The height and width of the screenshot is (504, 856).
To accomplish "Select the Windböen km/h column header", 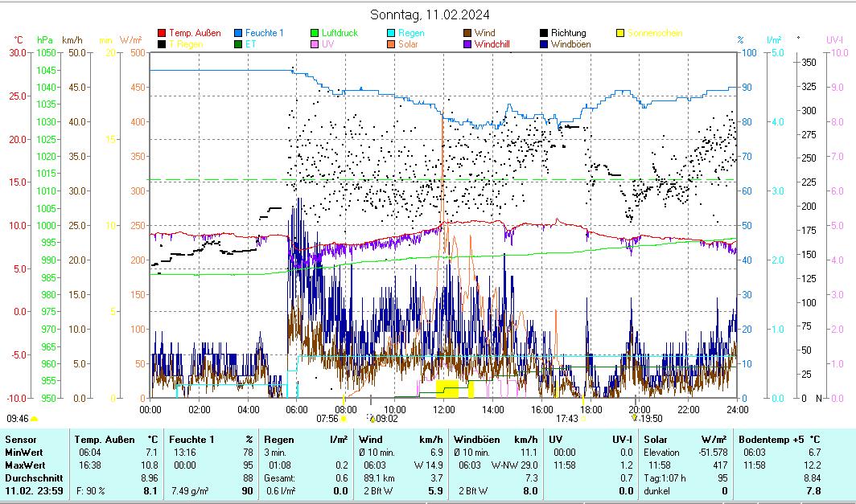I will (x=496, y=440).
